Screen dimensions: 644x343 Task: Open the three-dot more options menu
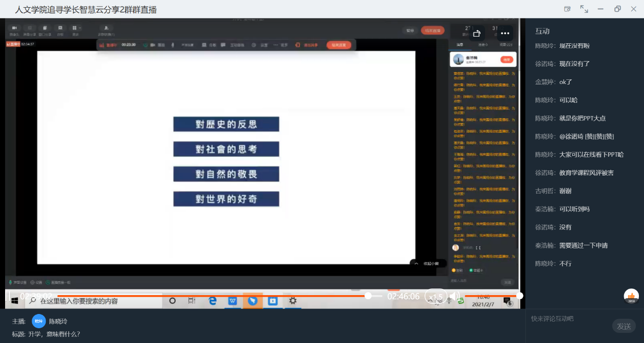click(x=505, y=34)
